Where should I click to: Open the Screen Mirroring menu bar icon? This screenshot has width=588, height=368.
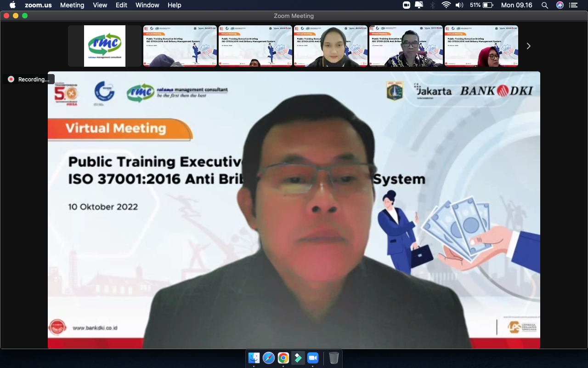(418, 5)
